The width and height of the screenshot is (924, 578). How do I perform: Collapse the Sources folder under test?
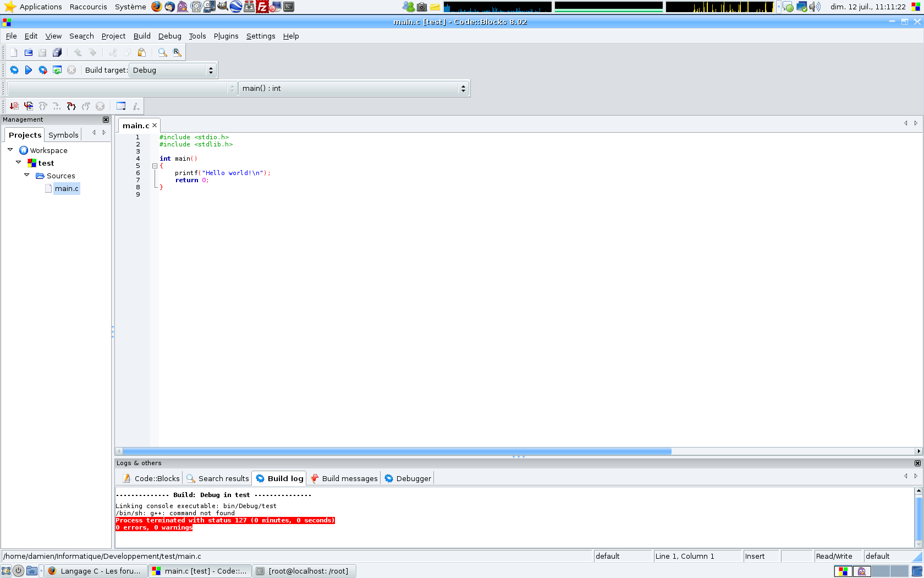(x=26, y=175)
